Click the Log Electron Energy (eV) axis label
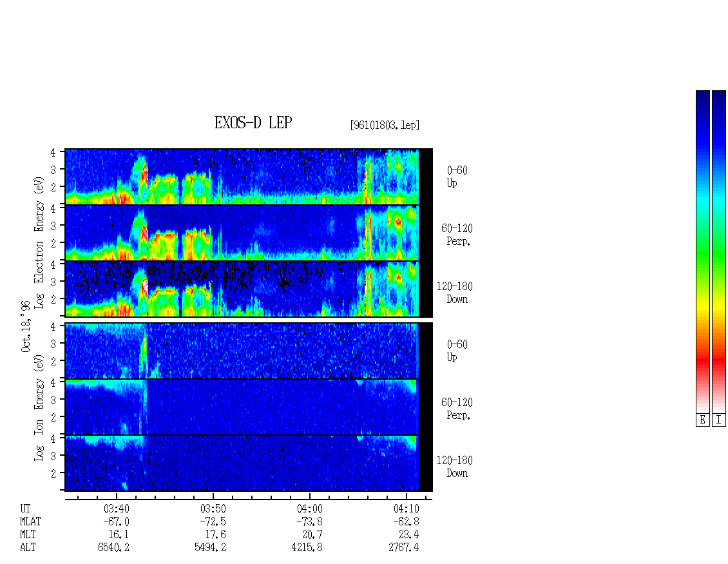 pos(39,242)
